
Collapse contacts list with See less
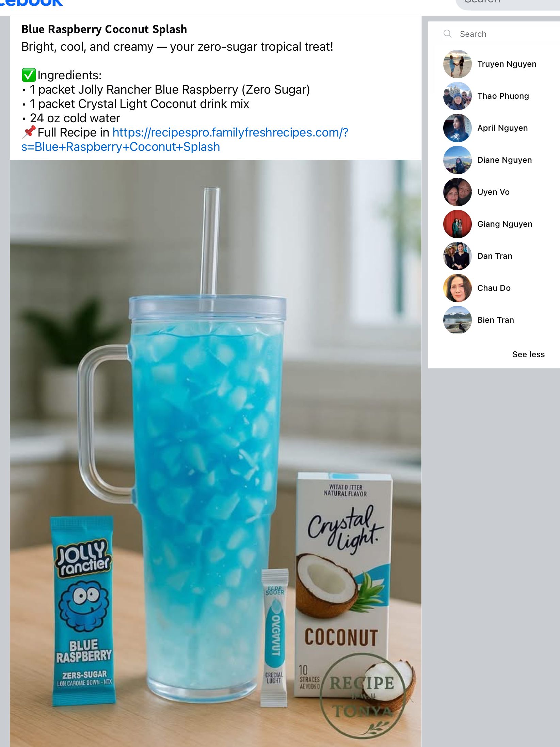coord(528,354)
